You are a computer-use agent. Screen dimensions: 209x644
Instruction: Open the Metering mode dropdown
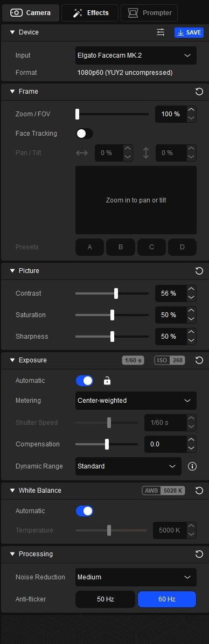pos(136,401)
